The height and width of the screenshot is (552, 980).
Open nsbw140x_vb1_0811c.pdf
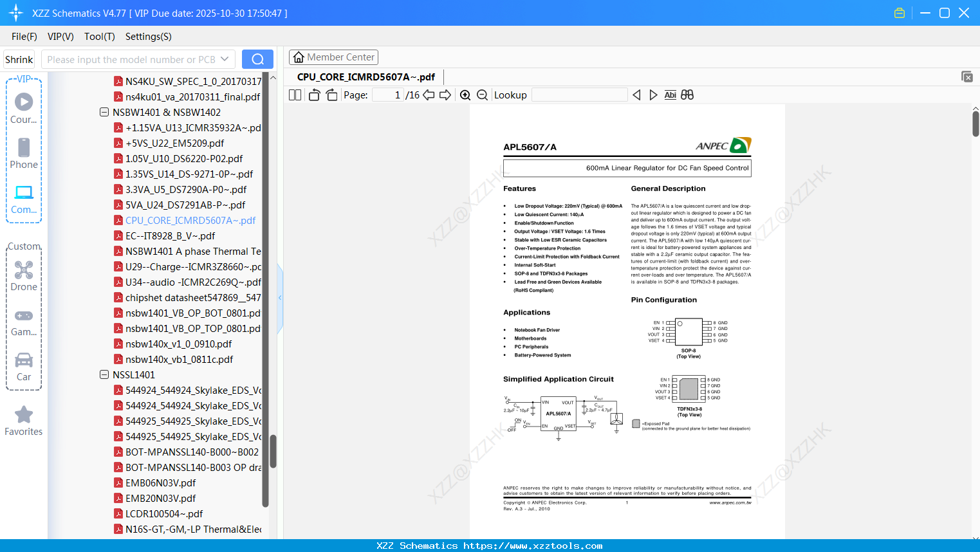click(x=174, y=359)
